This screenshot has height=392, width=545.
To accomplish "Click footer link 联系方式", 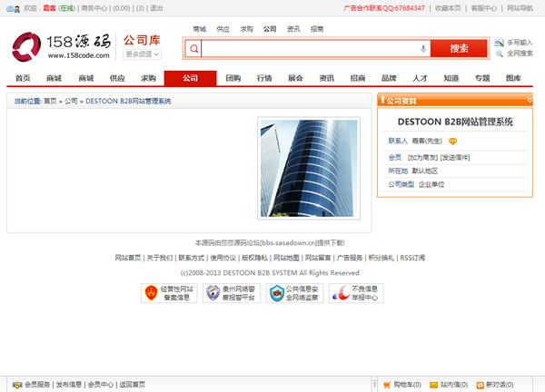I will tap(192, 258).
